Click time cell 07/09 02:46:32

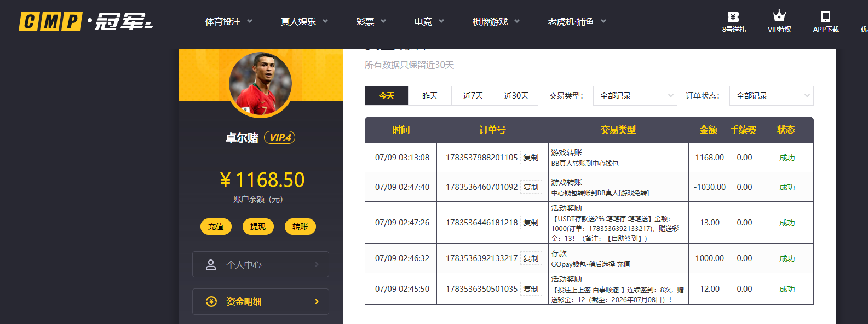pos(402,258)
